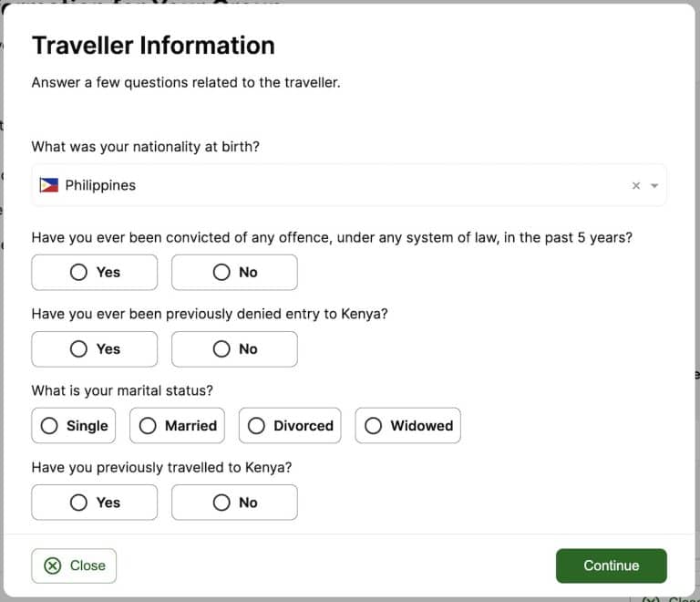Choose No for denied entry to Kenya

click(x=234, y=348)
